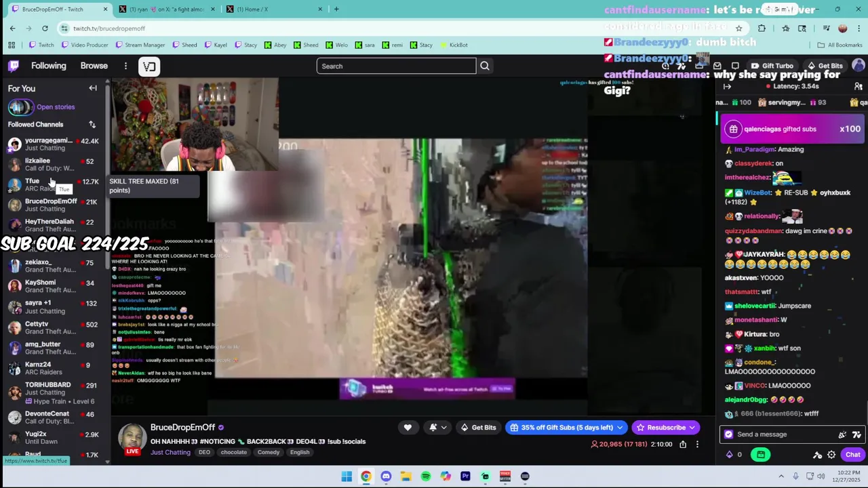This screenshot has width=868, height=488.
Task: Open a new browser tab
Action: click(x=336, y=9)
